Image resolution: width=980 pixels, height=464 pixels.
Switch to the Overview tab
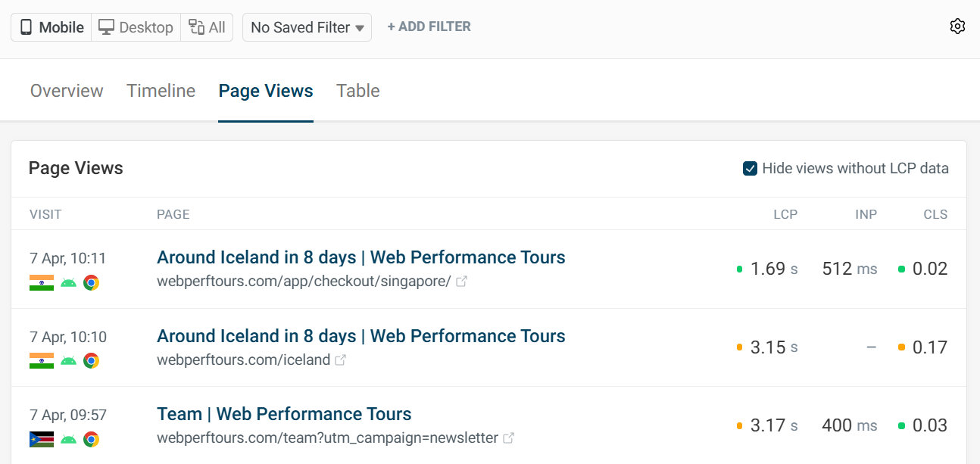(x=66, y=90)
